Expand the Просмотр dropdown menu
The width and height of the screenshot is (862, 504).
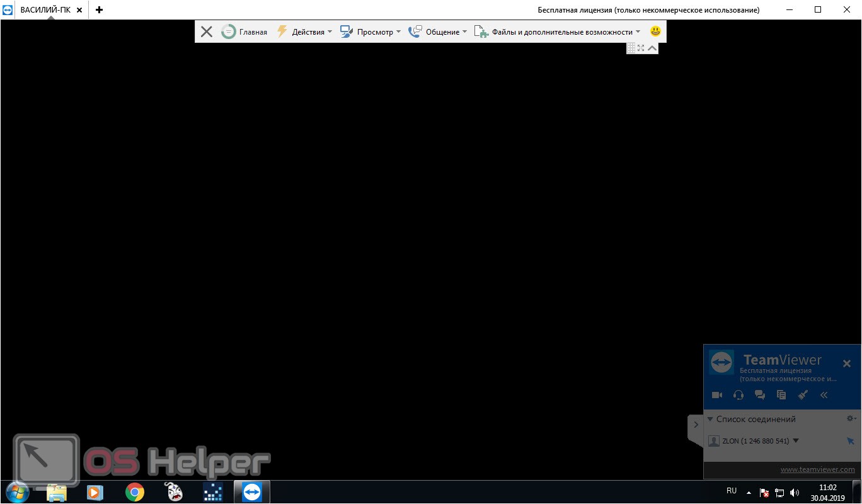(x=371, y=31)
